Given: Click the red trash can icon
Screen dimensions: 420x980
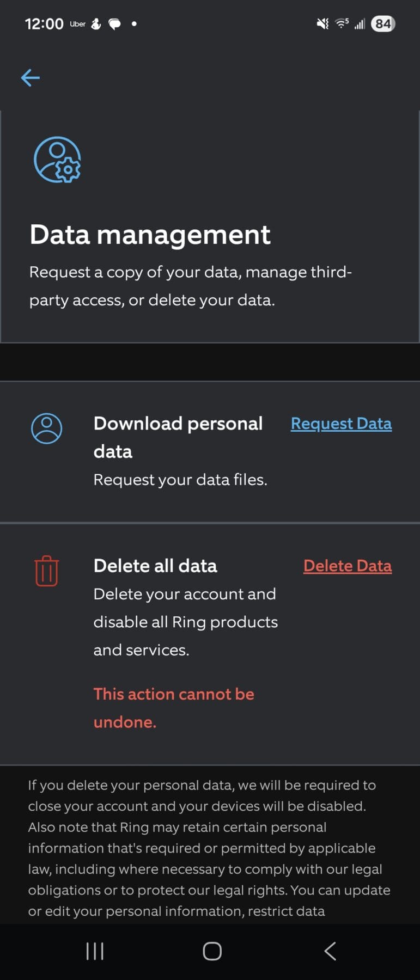Looking at the screenshot, I should 47,571.
